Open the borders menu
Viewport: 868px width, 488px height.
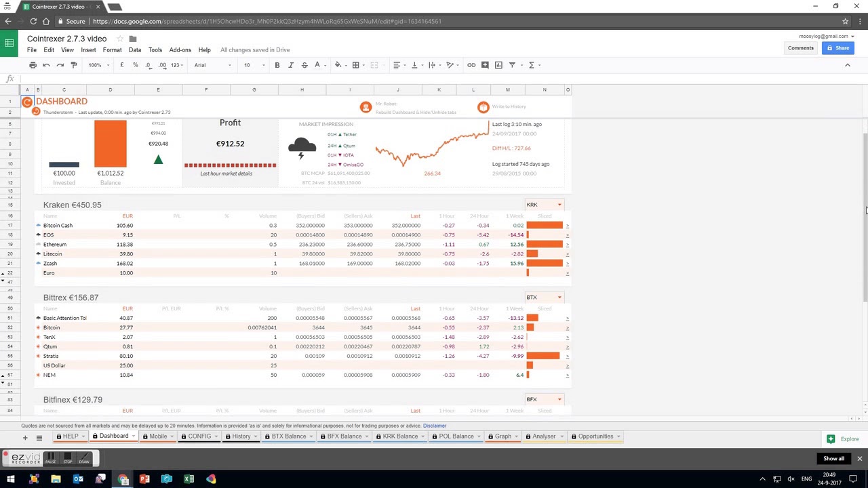357,65
